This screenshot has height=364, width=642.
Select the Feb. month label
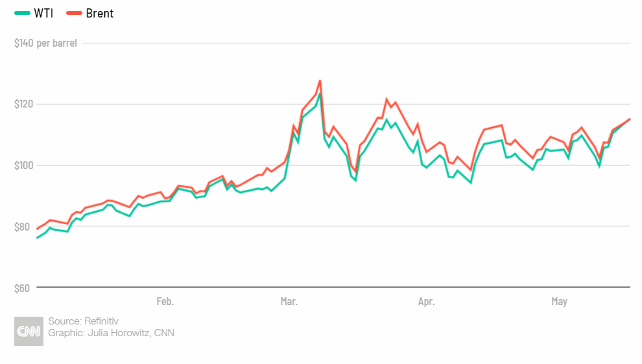coord(165,301)
